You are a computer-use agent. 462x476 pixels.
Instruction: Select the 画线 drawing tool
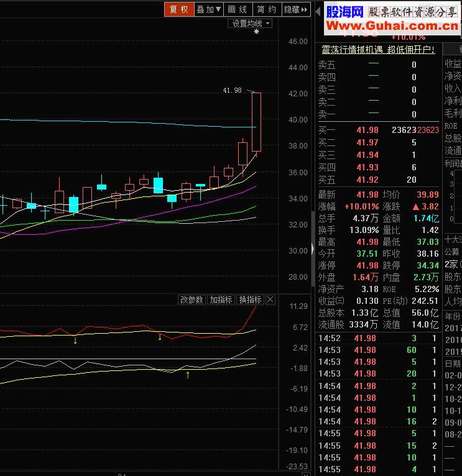[238, 9]
